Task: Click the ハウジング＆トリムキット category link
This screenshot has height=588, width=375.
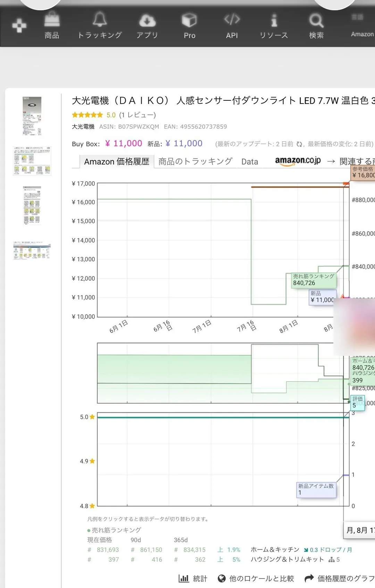Action: tap(287, 560)
